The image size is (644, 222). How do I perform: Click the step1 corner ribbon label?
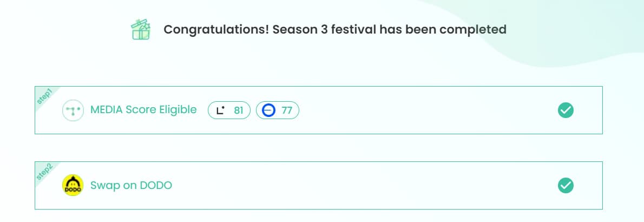point(44,96)
